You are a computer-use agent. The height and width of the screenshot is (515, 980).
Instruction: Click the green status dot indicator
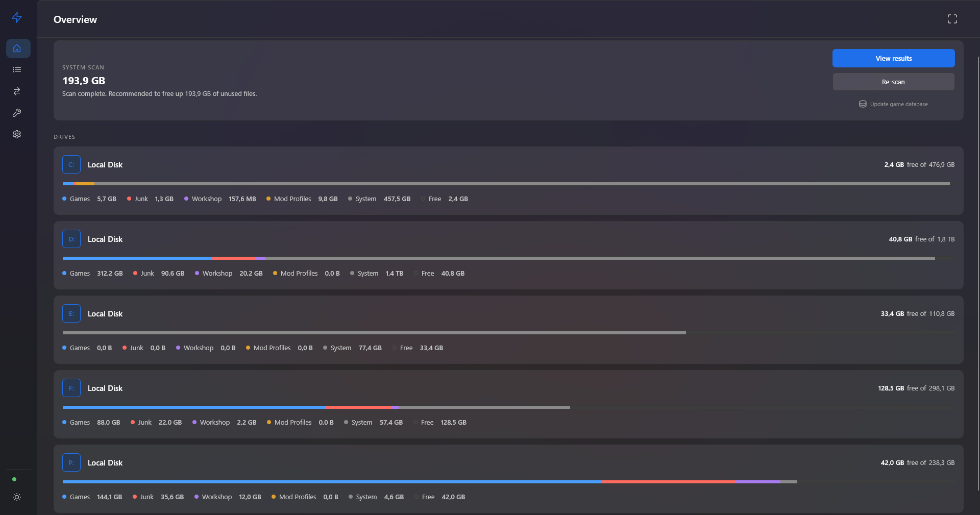[14, 479]
